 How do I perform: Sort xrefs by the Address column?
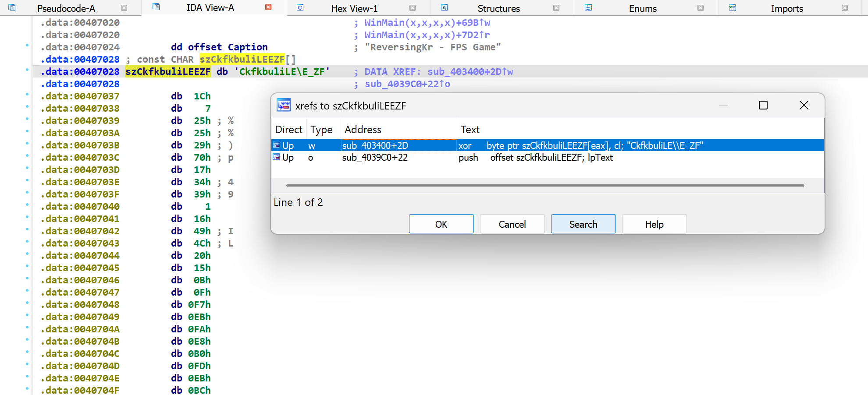398,130
